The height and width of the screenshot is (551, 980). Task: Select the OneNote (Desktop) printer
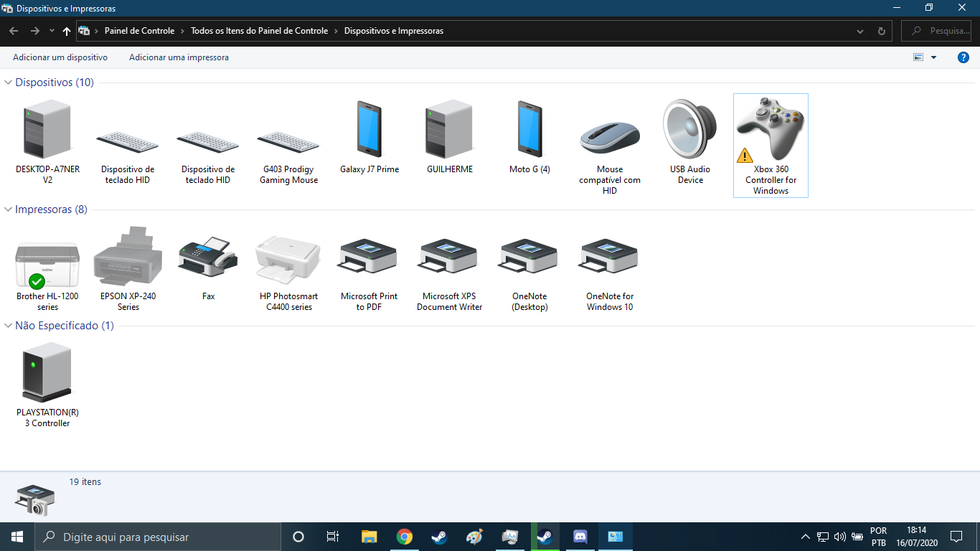click(529, 273)
